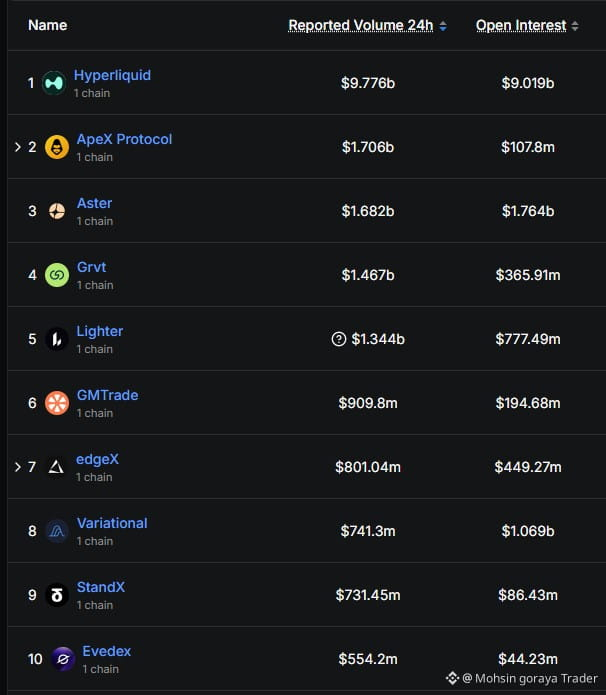The image size is (606, 695).
Task: Click the Name column header
Action: (x=47, y=25)
